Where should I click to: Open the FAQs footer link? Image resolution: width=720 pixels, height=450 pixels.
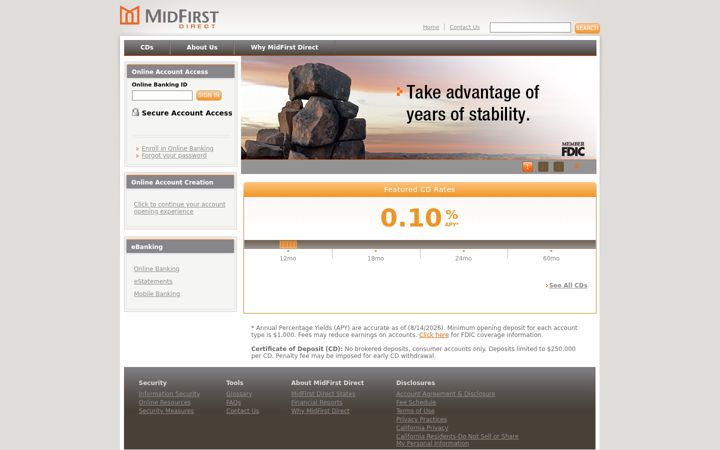(x=233, y=402)
